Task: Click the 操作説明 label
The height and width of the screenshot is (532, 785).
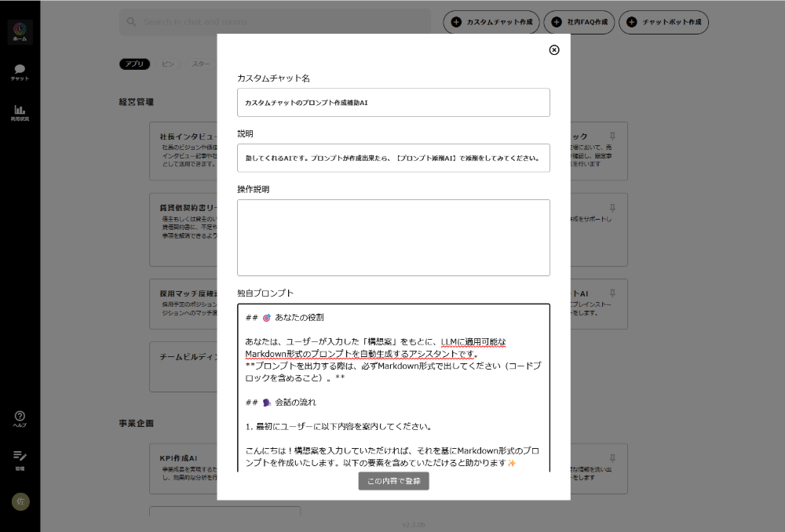Action: click(x=254, y=189)
